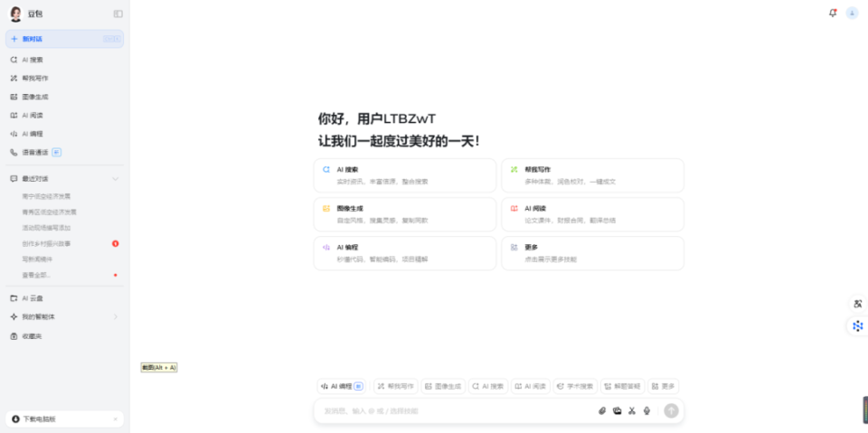Click the AI 编程 chip above the input box
Screen dimensions: 868x433
coord(342,387)
